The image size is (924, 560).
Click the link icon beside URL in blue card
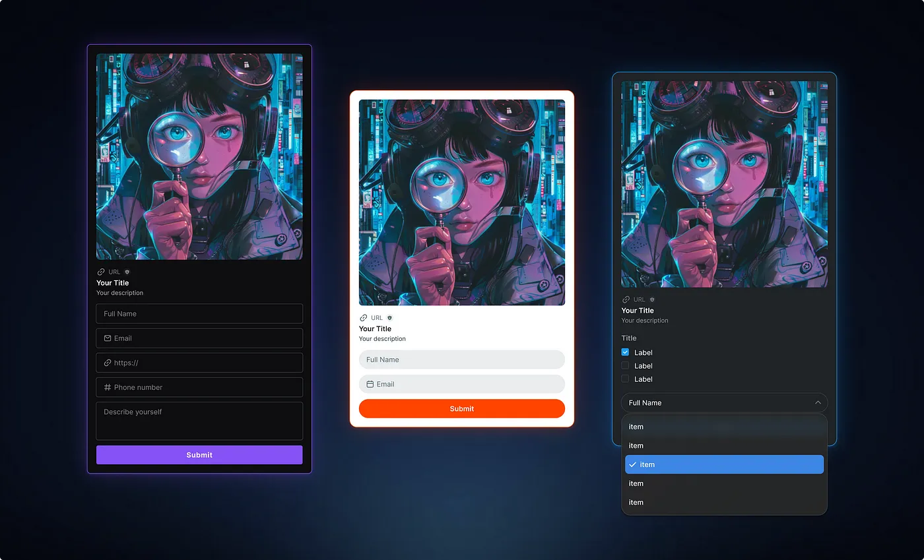626,299
